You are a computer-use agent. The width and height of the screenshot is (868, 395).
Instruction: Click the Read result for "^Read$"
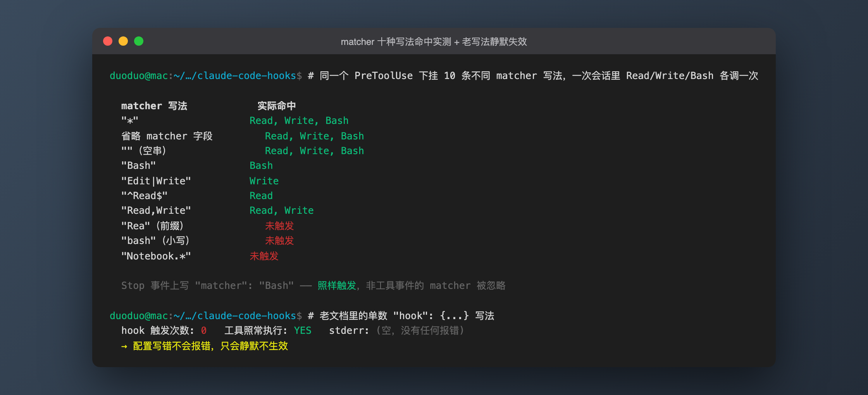[x=261, y=196]
